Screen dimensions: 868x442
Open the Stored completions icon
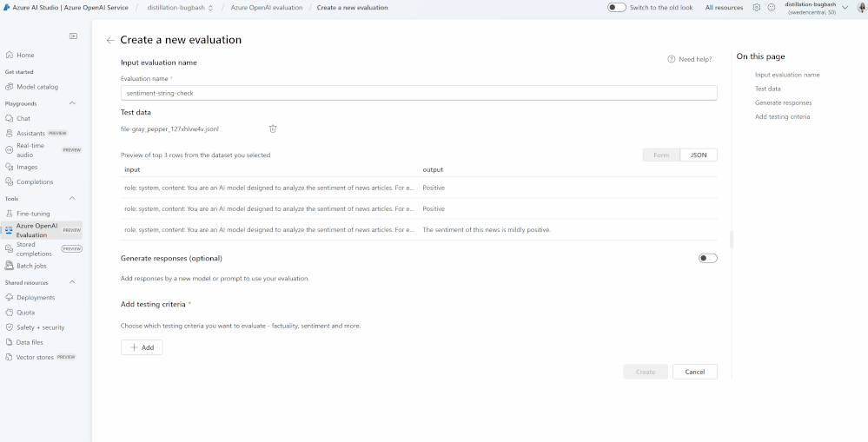[9, 249]
